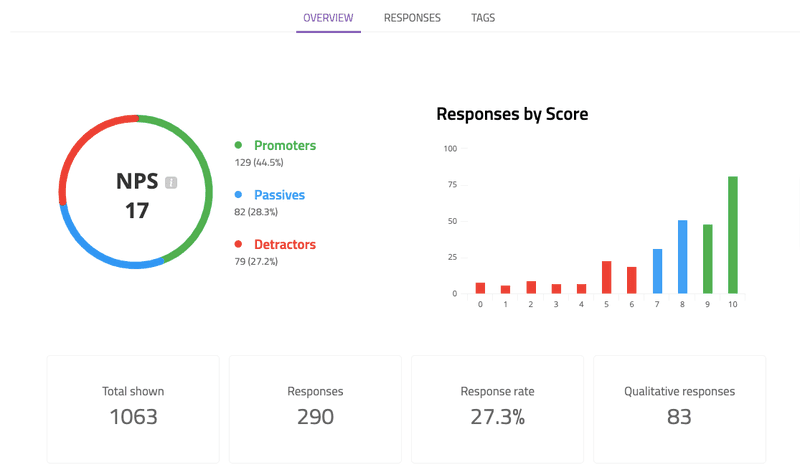
Task: Click the red Detractors legend dot
Action: pos(237,245)
